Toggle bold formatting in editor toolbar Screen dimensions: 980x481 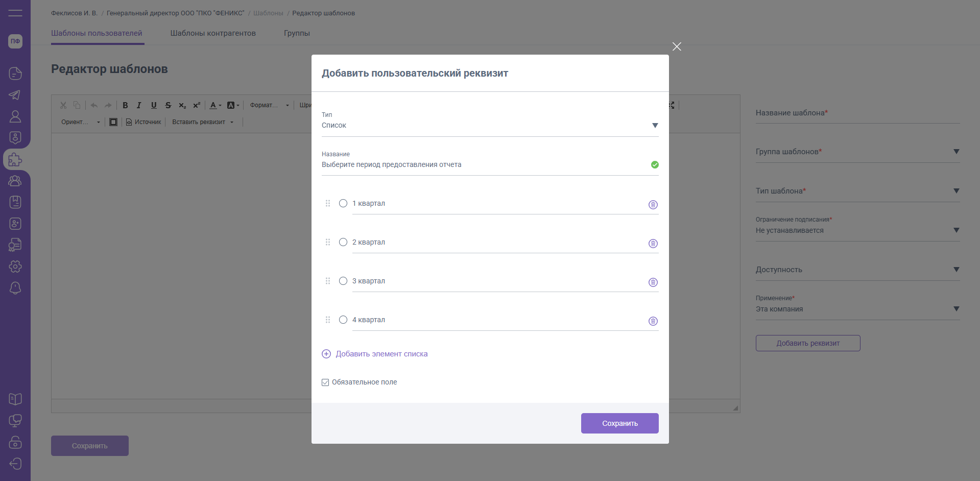coord(125,105)
